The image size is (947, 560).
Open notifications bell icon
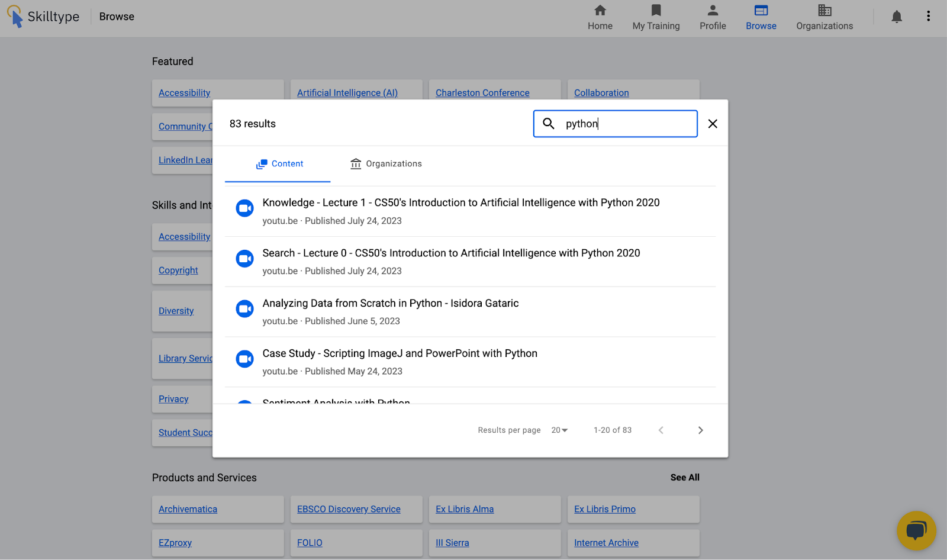pyautogui.click(x=897, y=17)
